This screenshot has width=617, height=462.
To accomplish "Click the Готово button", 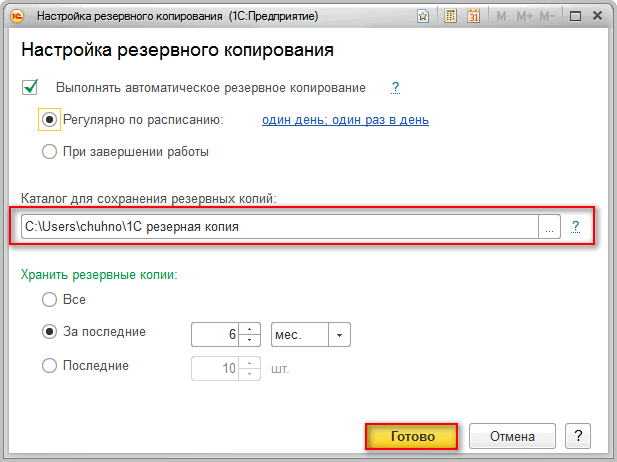I will point(412,436).
